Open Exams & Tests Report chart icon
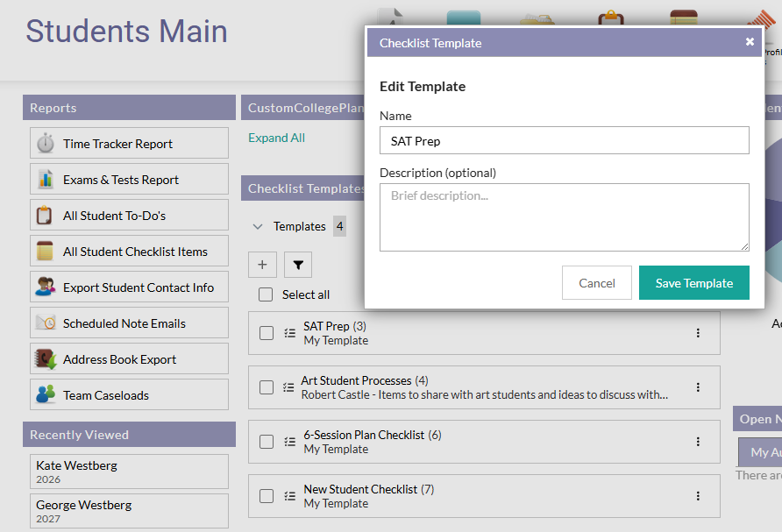The width and height of the screenshot is (782, 532). point(46,180)
